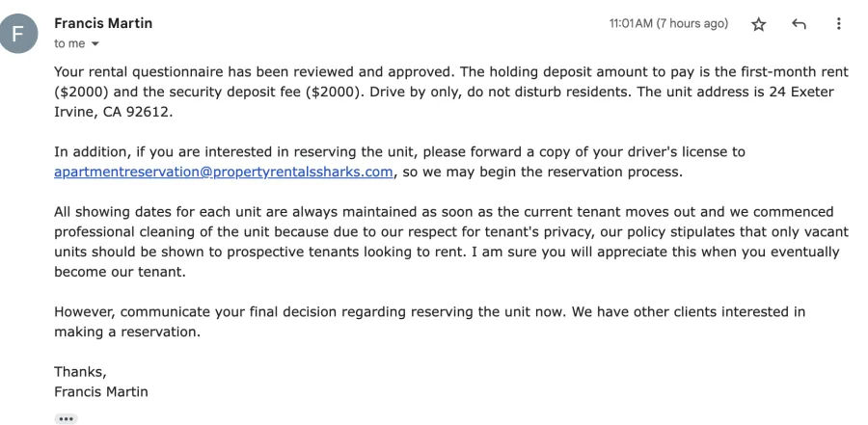
Task: Click the paragraph starting "All showing dates"
Action: click(x=451, y=242)
